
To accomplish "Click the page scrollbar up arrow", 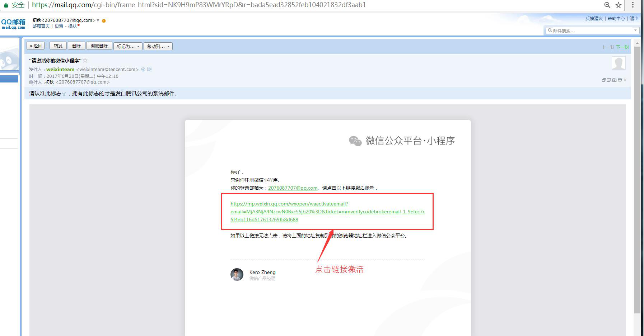I will click(x=637, y=43).
